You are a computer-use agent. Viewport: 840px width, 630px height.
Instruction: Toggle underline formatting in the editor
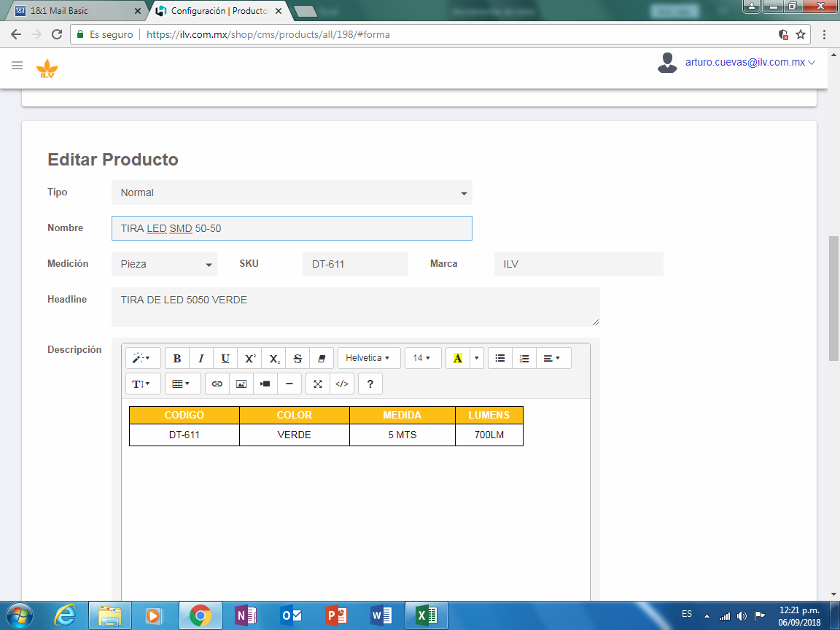pos(225,359)
